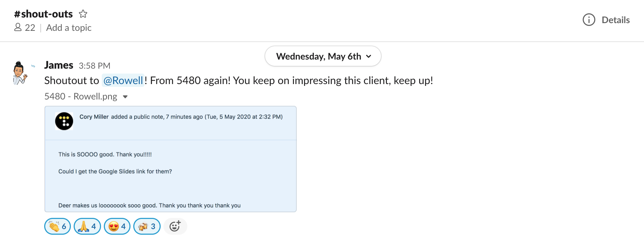Star the #shout-outs channel

(83, 14)
